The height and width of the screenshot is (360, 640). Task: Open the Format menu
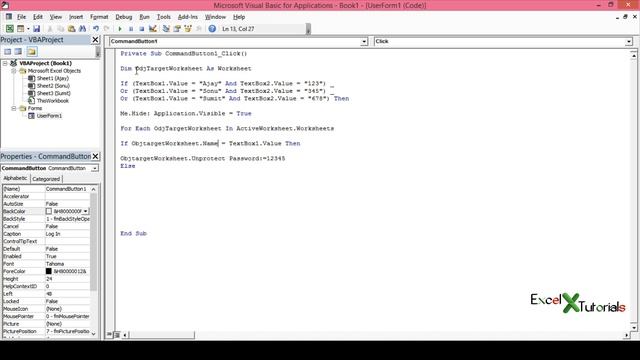(x=99, y=17)
